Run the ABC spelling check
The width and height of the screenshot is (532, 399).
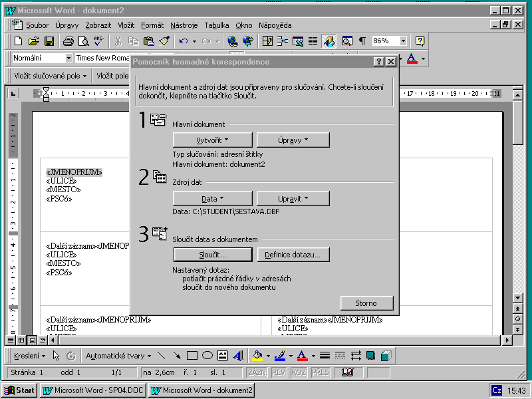tap(99, 41)
